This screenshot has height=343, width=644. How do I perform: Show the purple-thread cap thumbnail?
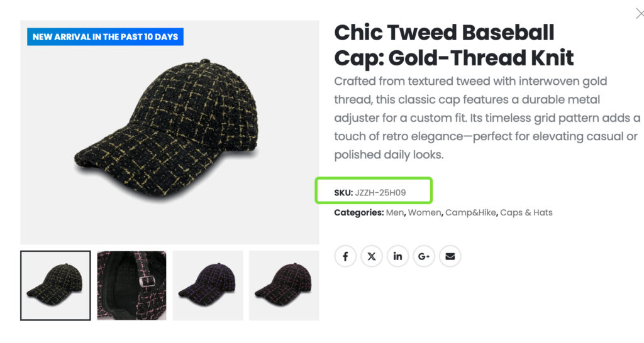208,286
